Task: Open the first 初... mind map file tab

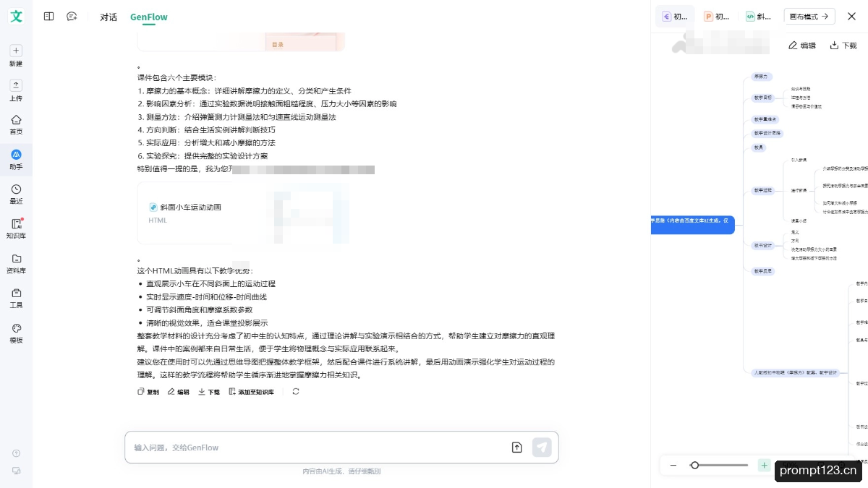Action: (x=675, y=16)
